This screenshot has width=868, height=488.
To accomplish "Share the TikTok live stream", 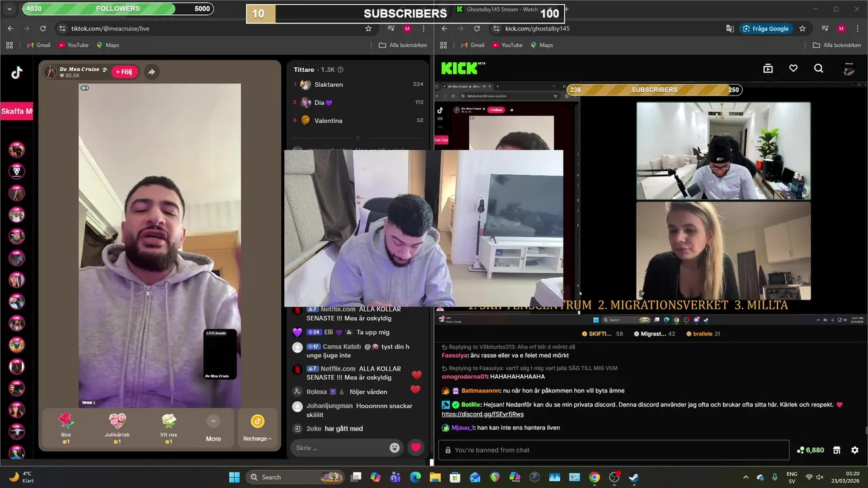I will pos(152,72).
